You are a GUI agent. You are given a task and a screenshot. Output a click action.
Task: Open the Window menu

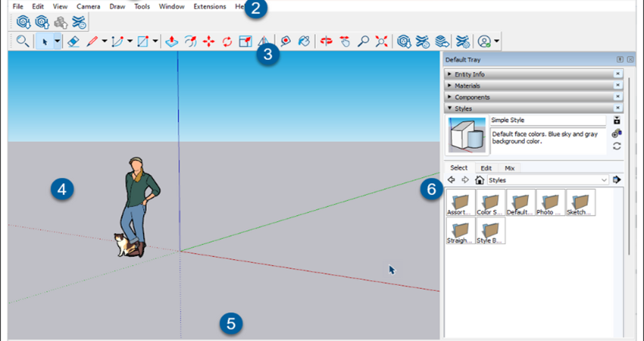(x=171, y=7)
